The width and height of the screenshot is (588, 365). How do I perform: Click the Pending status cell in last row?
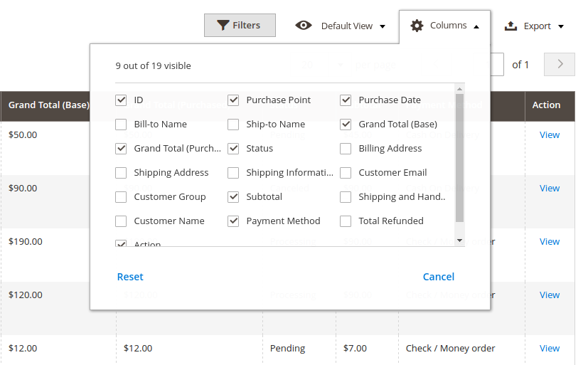click(288, 349)
